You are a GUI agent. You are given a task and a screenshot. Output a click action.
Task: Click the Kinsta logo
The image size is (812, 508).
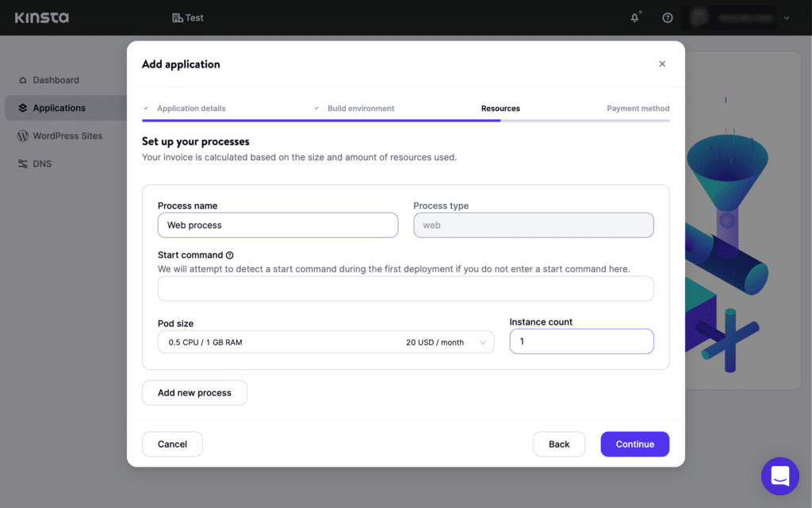click(x=40, y=17)
